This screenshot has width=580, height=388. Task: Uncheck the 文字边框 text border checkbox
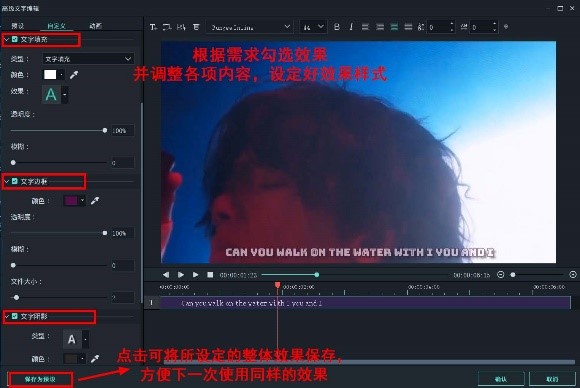point(15,181)
